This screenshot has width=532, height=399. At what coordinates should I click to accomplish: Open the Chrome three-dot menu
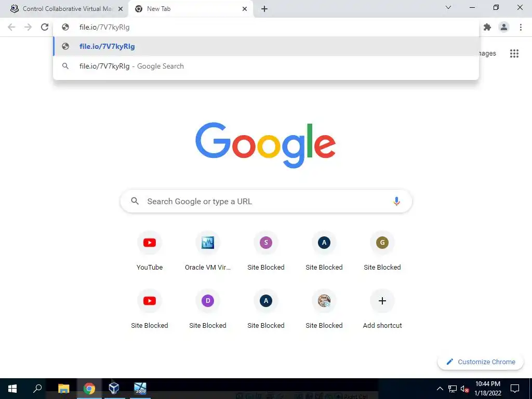coord(521,27)
